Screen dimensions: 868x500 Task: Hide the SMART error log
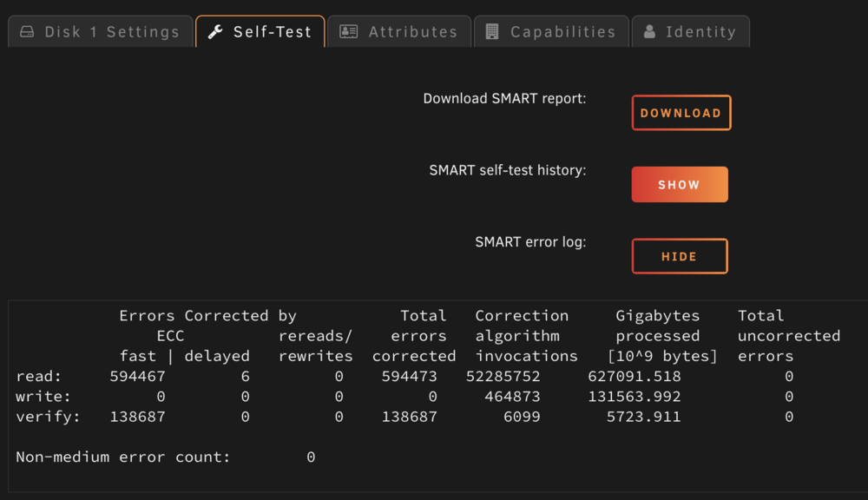pyautogui.click(x=680, y=256)
